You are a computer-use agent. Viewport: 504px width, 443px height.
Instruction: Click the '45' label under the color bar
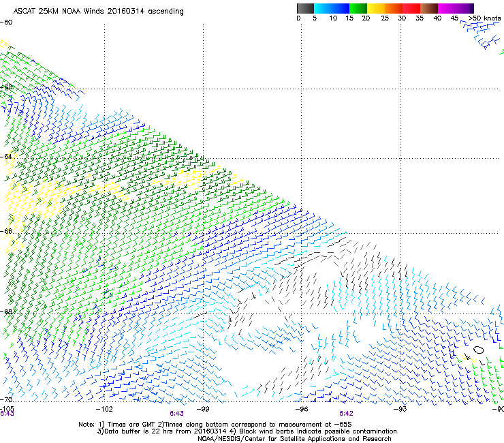tap(454, 18)
